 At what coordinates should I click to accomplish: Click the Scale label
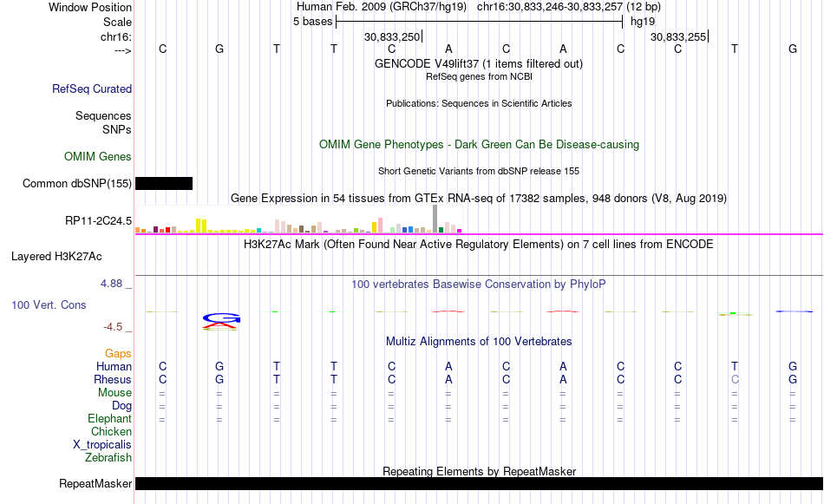pos(117,22)
